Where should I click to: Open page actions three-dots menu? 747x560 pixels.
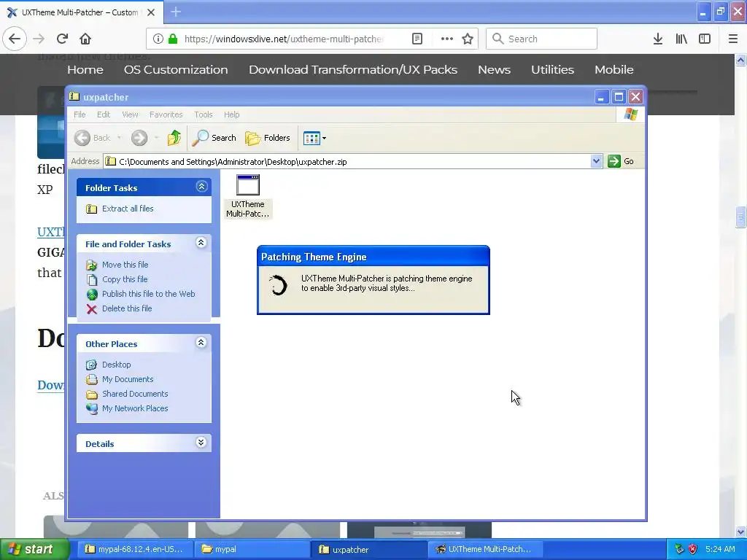[x=446, y=39]
